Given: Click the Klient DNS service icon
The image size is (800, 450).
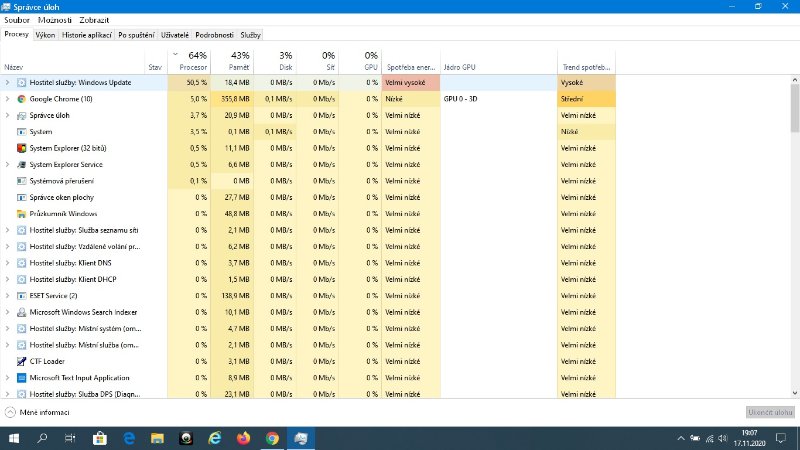Looking at the screenshot, I should [x=21, y=263].
